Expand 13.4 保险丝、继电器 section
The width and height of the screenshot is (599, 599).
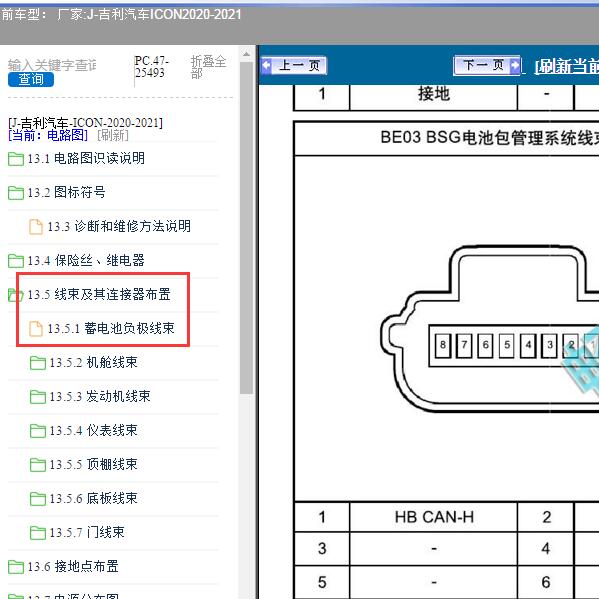click(x=86, y=260)
